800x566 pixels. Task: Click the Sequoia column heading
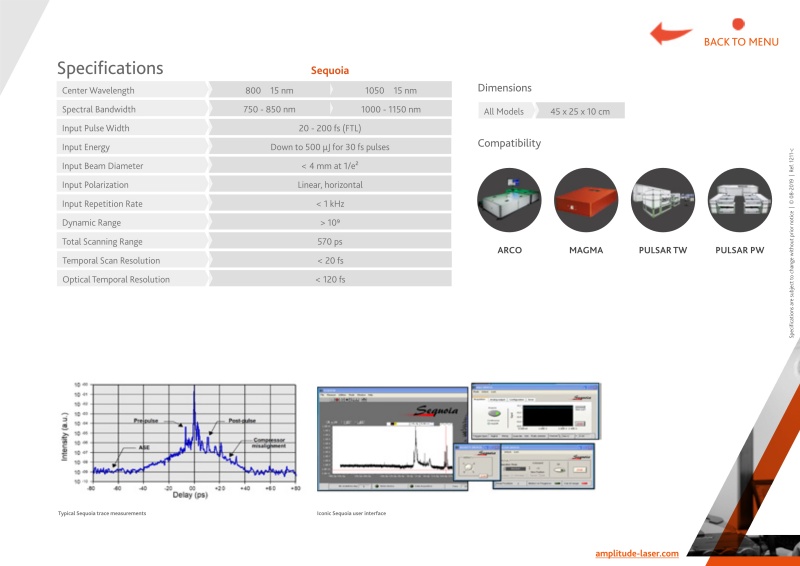click(330, 71)
